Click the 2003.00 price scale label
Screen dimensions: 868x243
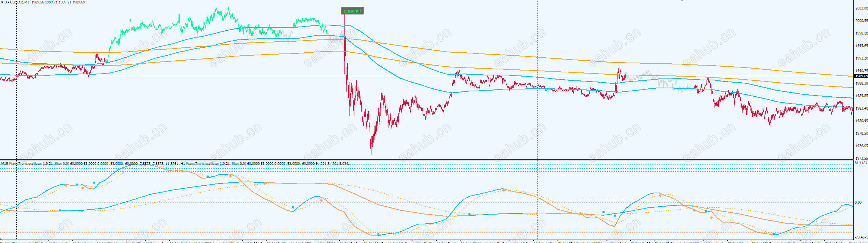862,8
